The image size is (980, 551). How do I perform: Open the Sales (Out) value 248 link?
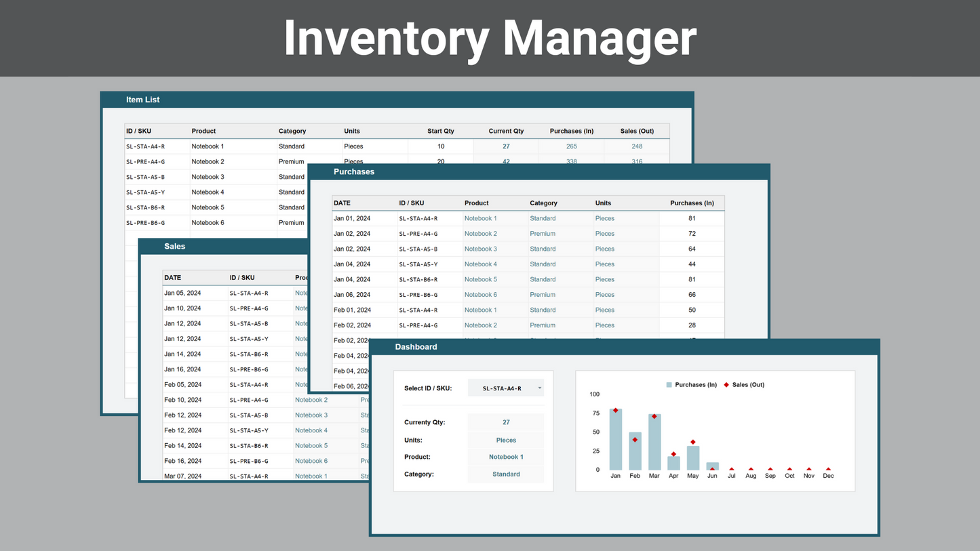coord(636,146)
